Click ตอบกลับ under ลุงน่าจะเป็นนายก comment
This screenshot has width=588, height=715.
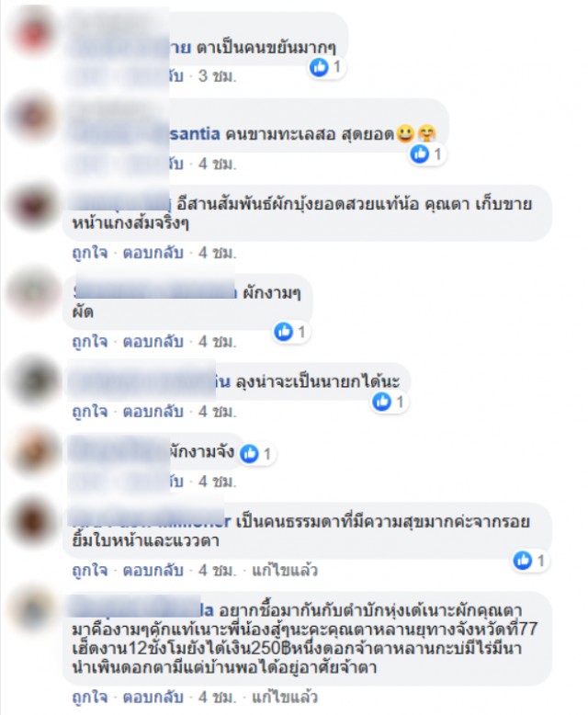(x=153, y=412)
